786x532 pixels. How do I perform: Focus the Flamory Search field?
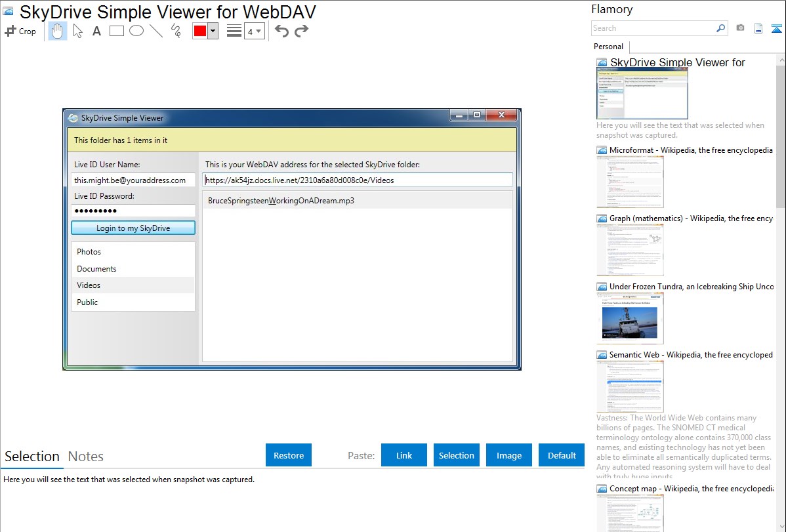pos(653,28)
